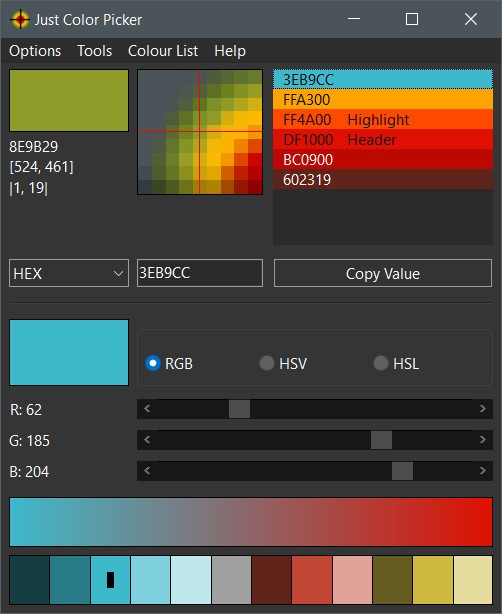Image resolution: width=502 pixels, height=614 pixels.
Task: Click the left arrow on the G slider
Action: [x=147, y=440]
